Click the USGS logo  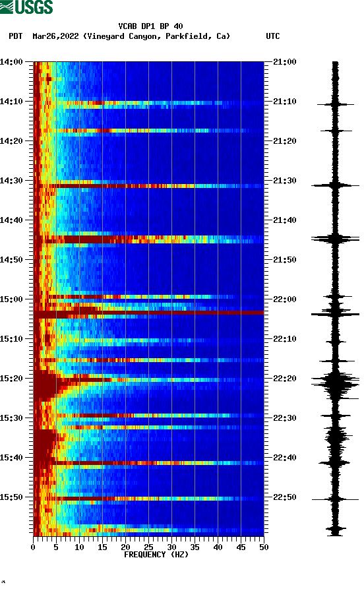click(x=26, y=7)
